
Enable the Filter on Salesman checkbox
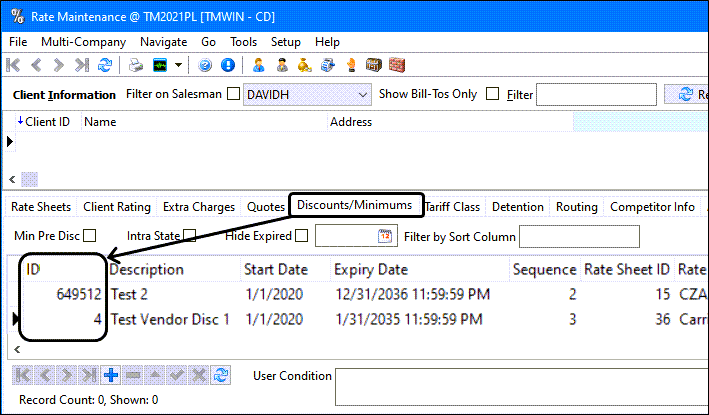pyautogui.click(x=233, y=94)
